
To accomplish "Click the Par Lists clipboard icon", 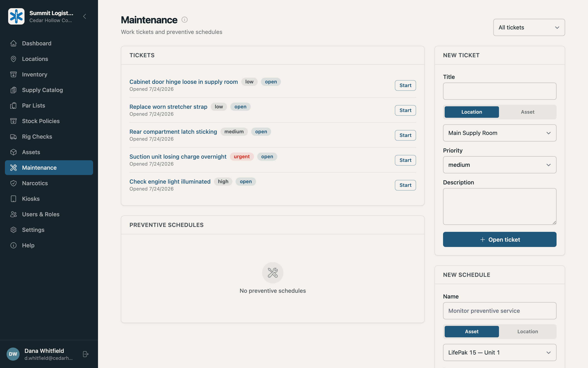I will [14, 106].
